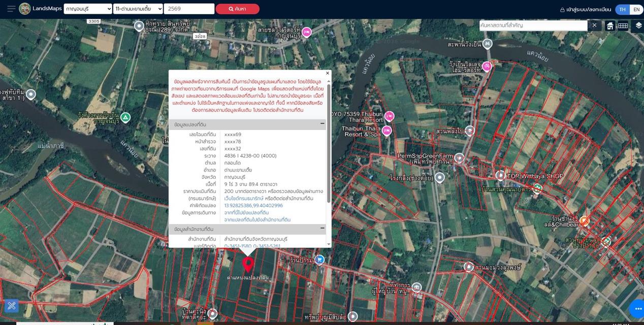Screen dimensions: 644x325
Task: Click the home icon near search box
Action: coord(610,26)
